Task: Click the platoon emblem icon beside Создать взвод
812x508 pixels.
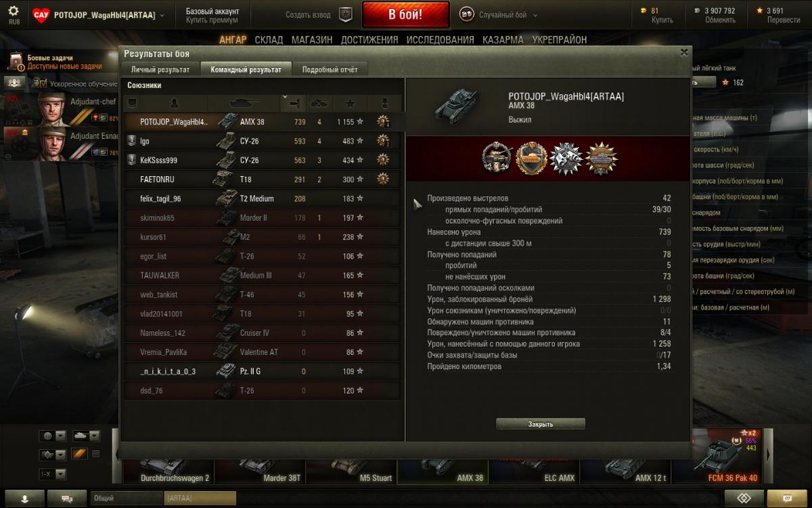Action: 346,14
